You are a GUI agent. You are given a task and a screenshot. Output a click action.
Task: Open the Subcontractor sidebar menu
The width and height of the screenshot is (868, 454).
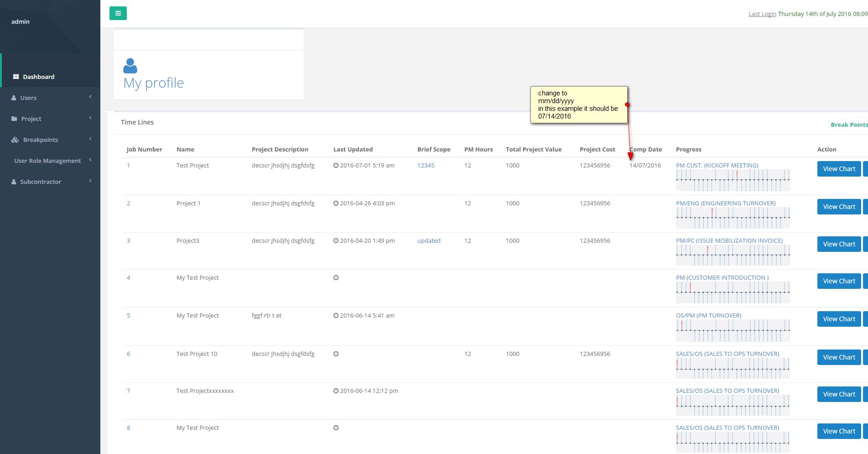[x=50, y=182]
